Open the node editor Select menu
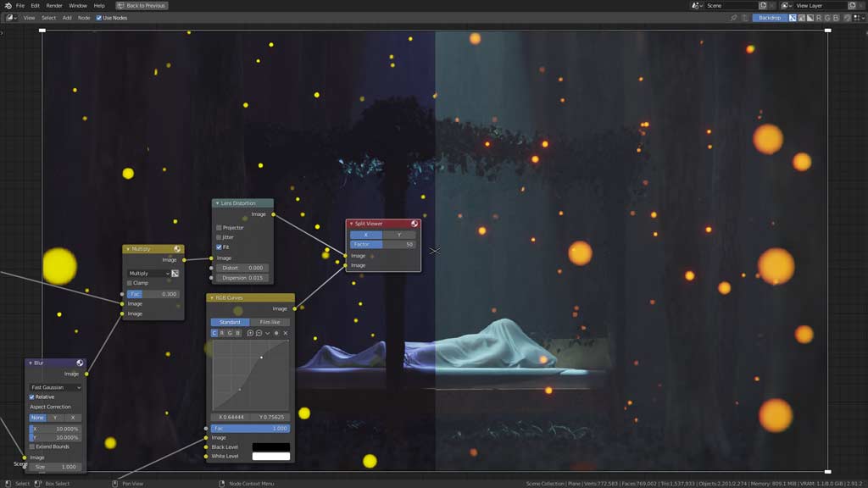Image resolution: width=868 pixels, height=488 pixels. click(x=48, y=18)
